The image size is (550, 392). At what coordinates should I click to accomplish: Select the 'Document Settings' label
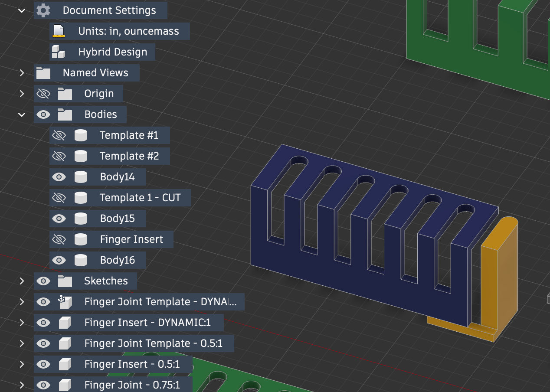(x=109, y=10)
